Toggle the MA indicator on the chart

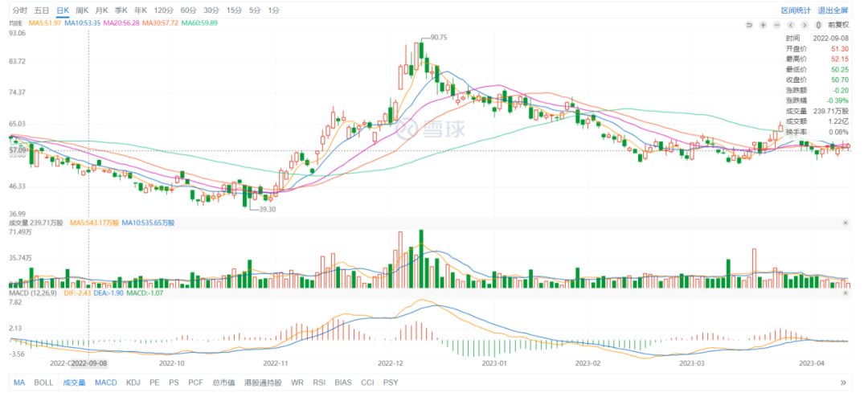[x=19, y=383]
